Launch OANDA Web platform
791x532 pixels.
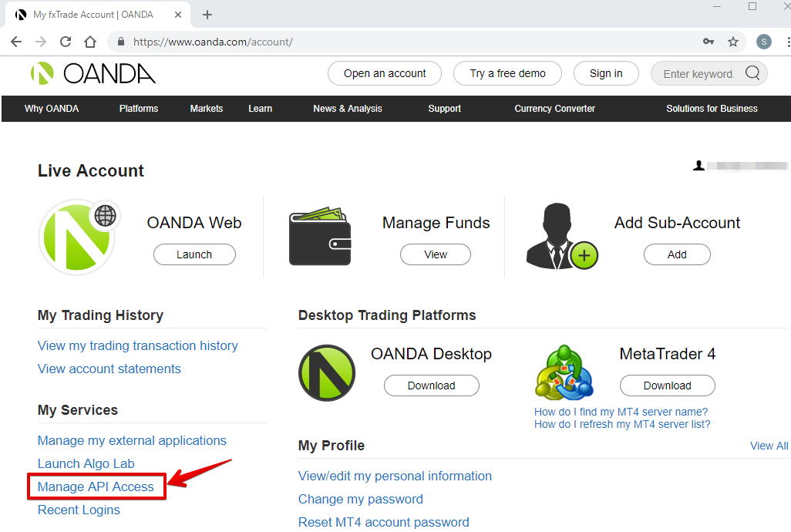[194, 254]
